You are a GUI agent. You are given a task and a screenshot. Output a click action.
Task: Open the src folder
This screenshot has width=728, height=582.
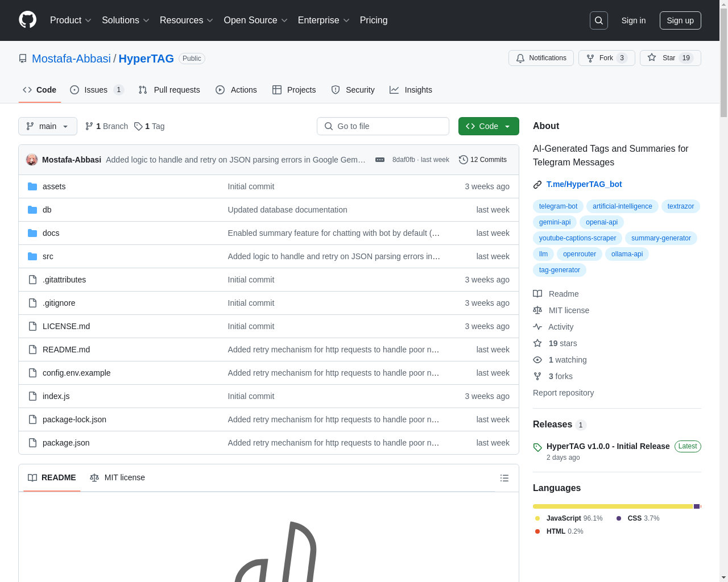point(48,256)
